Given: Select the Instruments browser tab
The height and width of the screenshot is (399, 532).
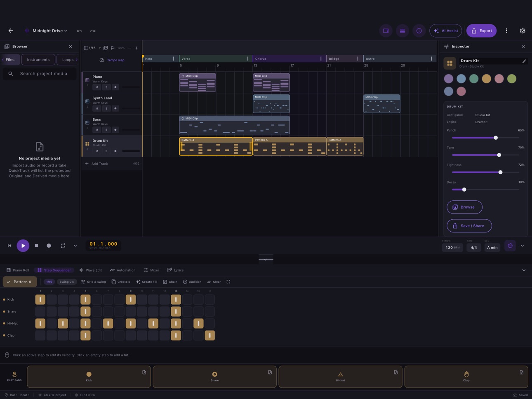Looking at the screenshot, I should 38,60.
